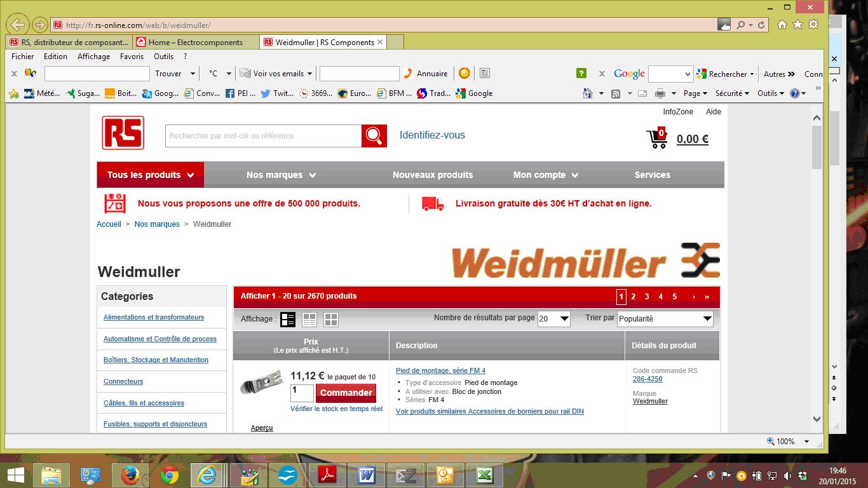Click order code 286-4250 link
Screen dimensions: 868x488
pos(648,379)
